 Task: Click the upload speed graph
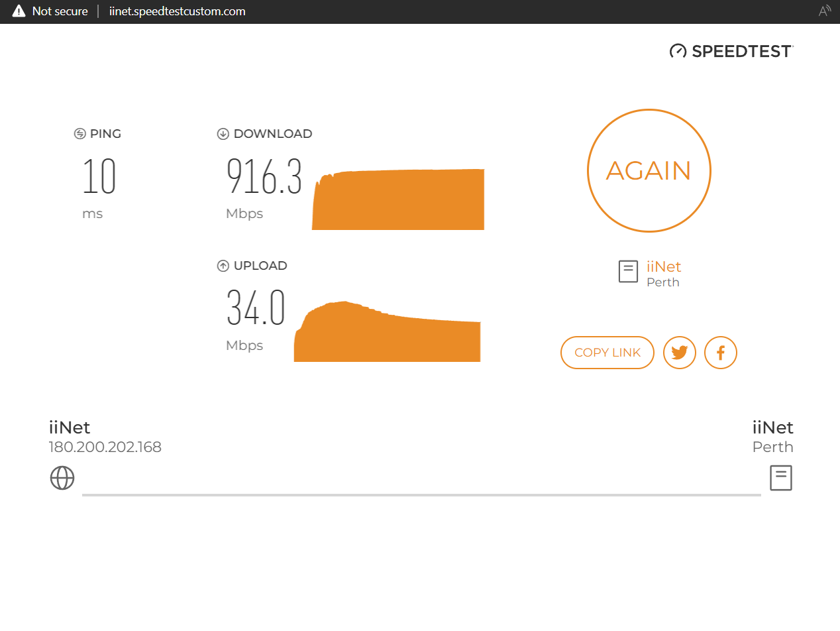[x=387, y=331]
